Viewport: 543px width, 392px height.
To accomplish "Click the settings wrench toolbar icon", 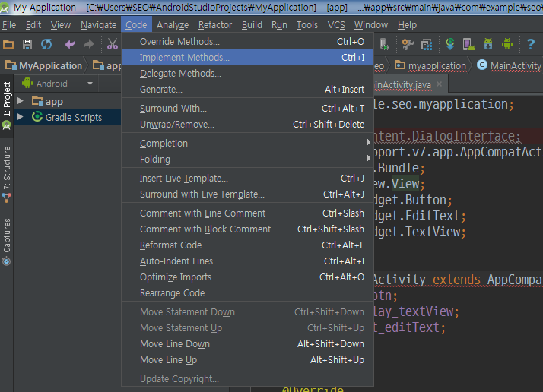I will (x=408, y=44).
